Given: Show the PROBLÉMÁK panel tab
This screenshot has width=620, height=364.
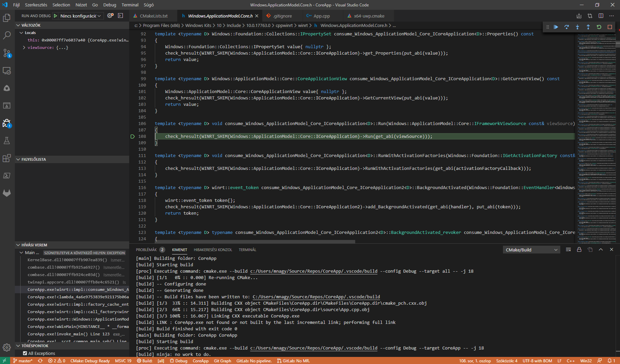Looking at the screenshot, I should (146, 250).
